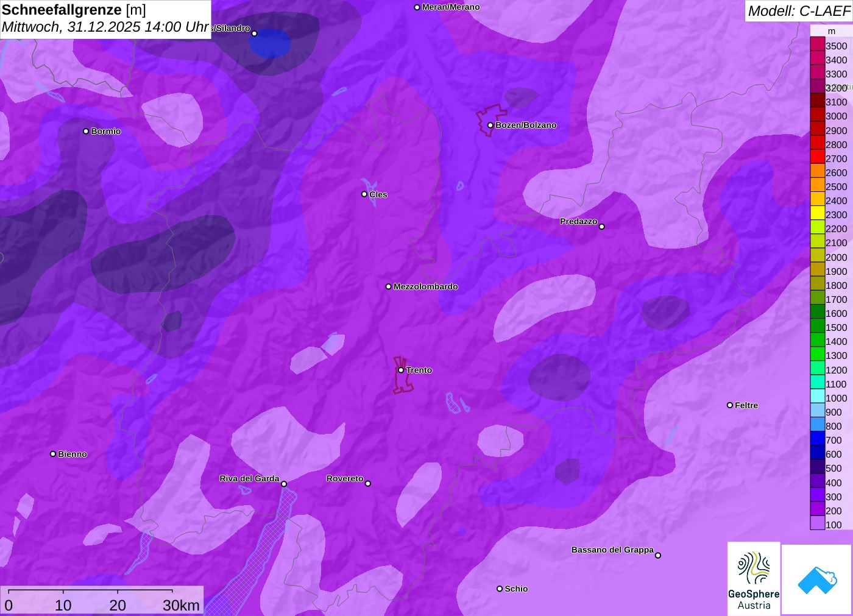Click the legend unit 'm' header
This screenshot has width=853, height=616.
pos(832,31)
